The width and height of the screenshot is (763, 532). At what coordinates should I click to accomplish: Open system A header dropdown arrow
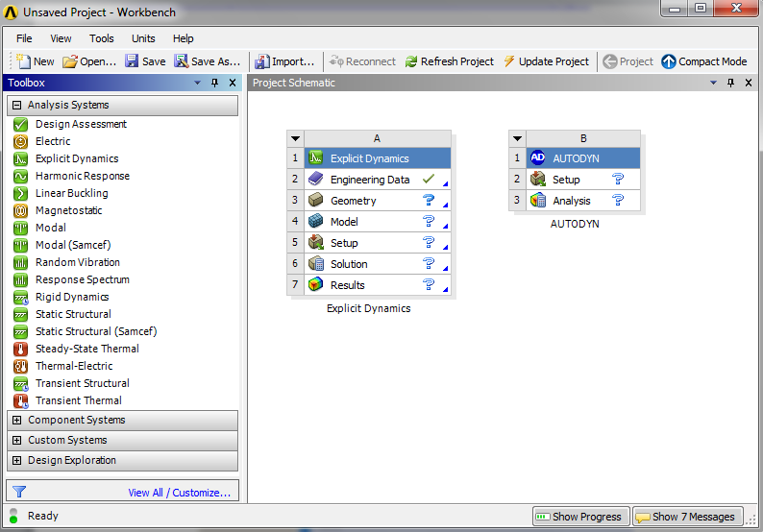(295, 138)
